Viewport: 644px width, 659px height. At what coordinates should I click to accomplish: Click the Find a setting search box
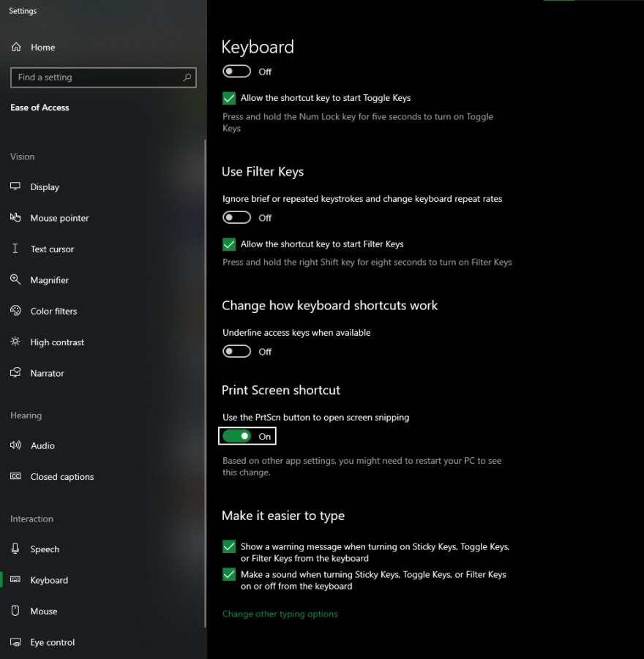103,78
